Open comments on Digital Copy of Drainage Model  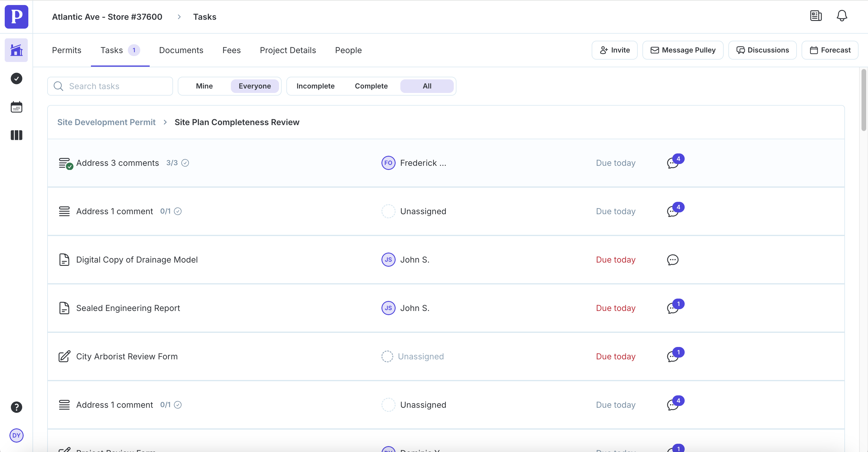pyautogui.click(x=672, y=260)
